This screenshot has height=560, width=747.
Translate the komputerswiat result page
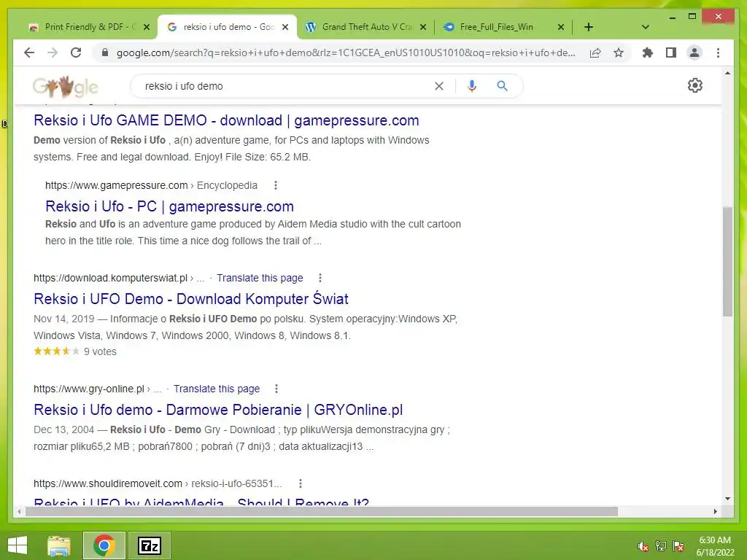pos(260,278)
